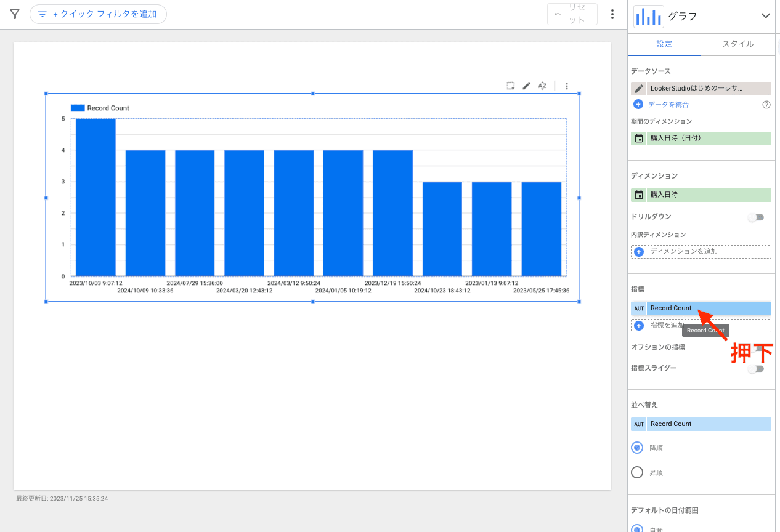Click the bar chart type icon

point(649,17)
